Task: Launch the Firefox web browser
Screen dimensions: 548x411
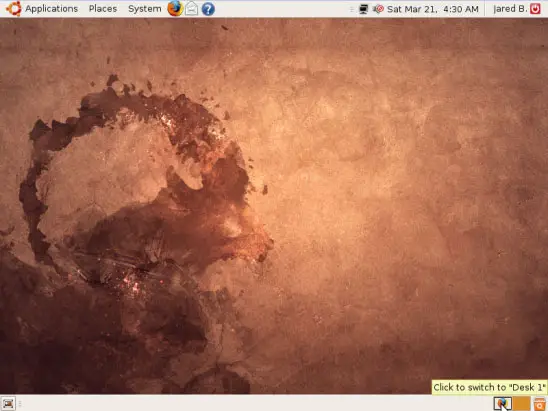Action: tap(175, 8)
